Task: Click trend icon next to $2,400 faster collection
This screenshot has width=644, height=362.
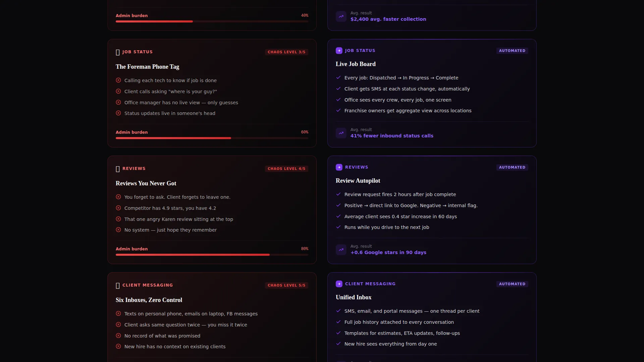Action: (341, 16)
